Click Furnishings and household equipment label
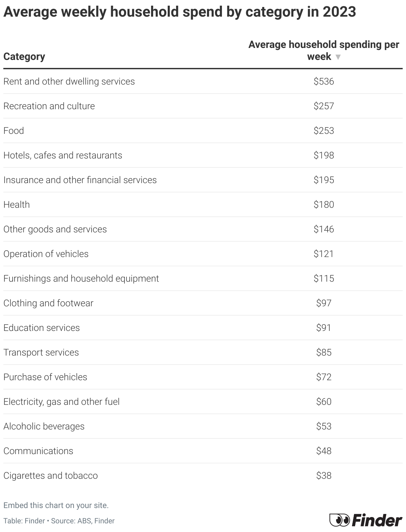This screenshot has width=406, height=532. [x=81, y=279]
